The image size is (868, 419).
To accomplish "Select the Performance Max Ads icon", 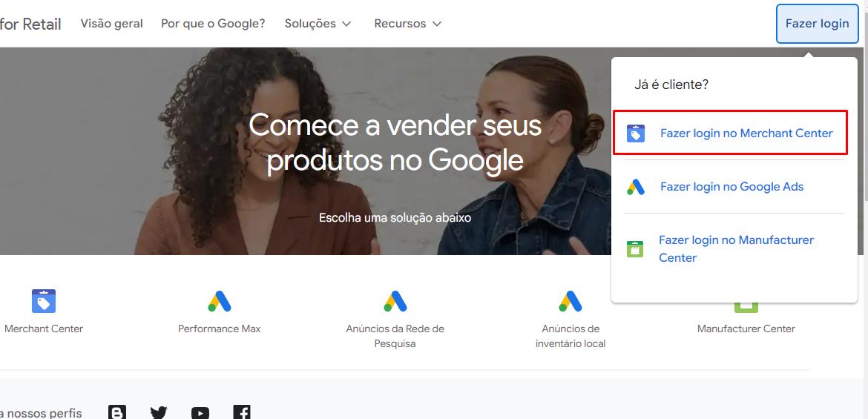I will [x=220, y=301].
